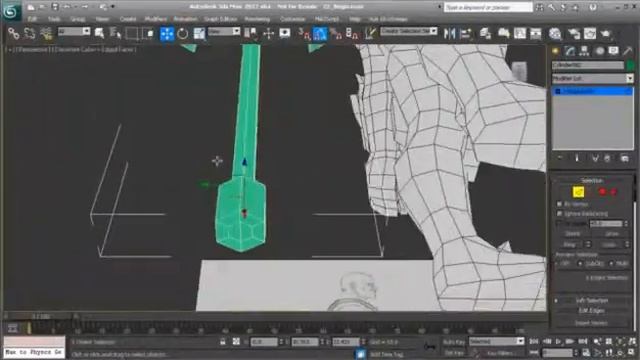Click the Auto Key button
The height and width of the screenshot is (360, 640).
(x=454, y=342)
